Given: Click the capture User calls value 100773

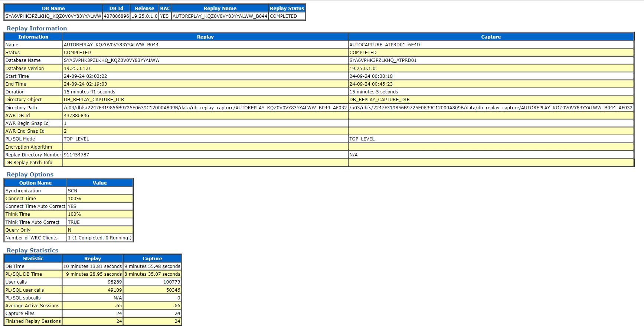Looking at the screenshot, I should (171, 282).
